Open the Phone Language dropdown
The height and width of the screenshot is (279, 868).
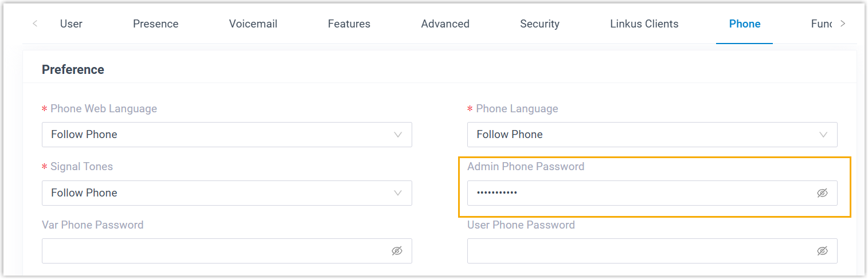click(x=652, y=135)
